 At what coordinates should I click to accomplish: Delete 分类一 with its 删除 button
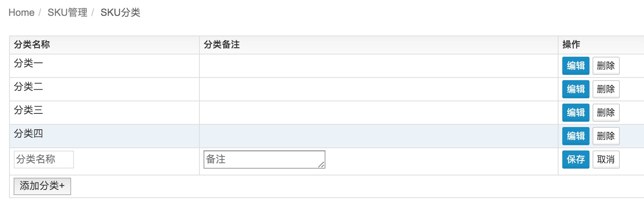pos(606,66)
